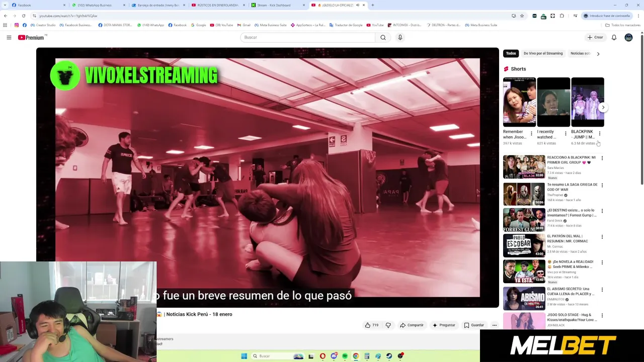The image size is (644, 362).
Task: Open the 'Creator Studio' bookmark
Action: 43,25
